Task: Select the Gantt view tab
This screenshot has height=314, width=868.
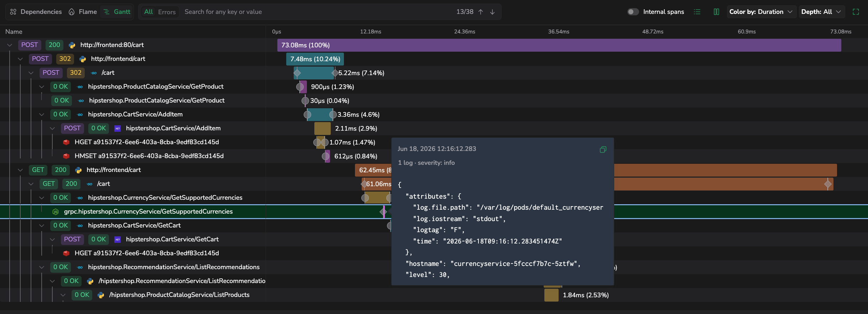Action: 117,12
